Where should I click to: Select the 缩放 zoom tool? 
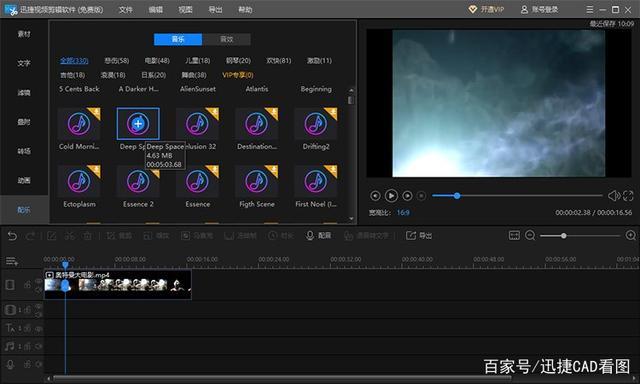point(156,235)
